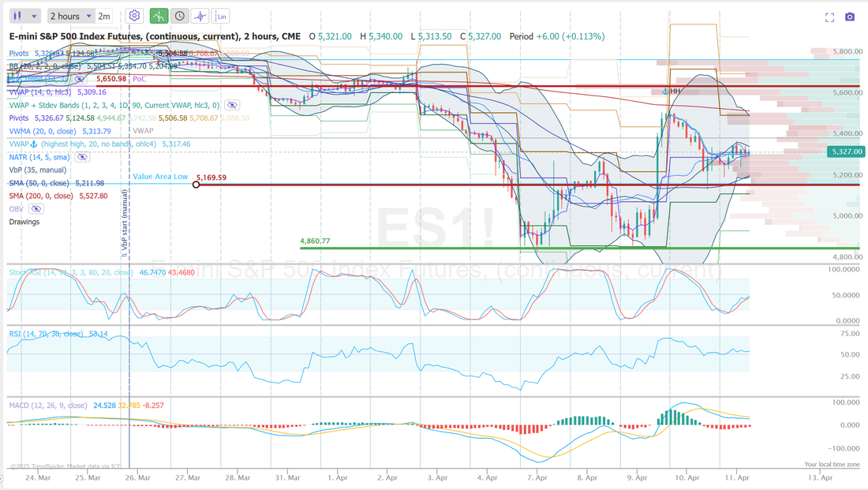The image size is (868, 490).
Task: Switch the Lin price scale mode
Action: coord(221,16)
